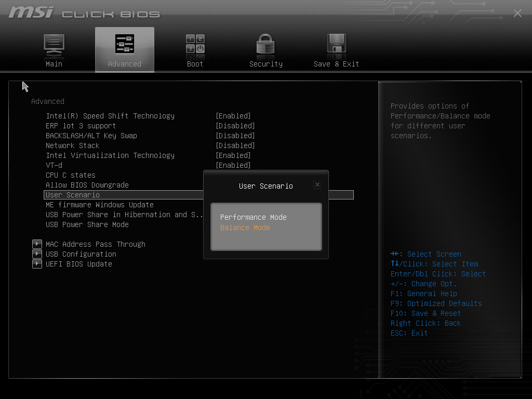Switch to the Boot tab label
Image resolution: width=532 pixels, height=399 pixels.
[x=195, y=64]
